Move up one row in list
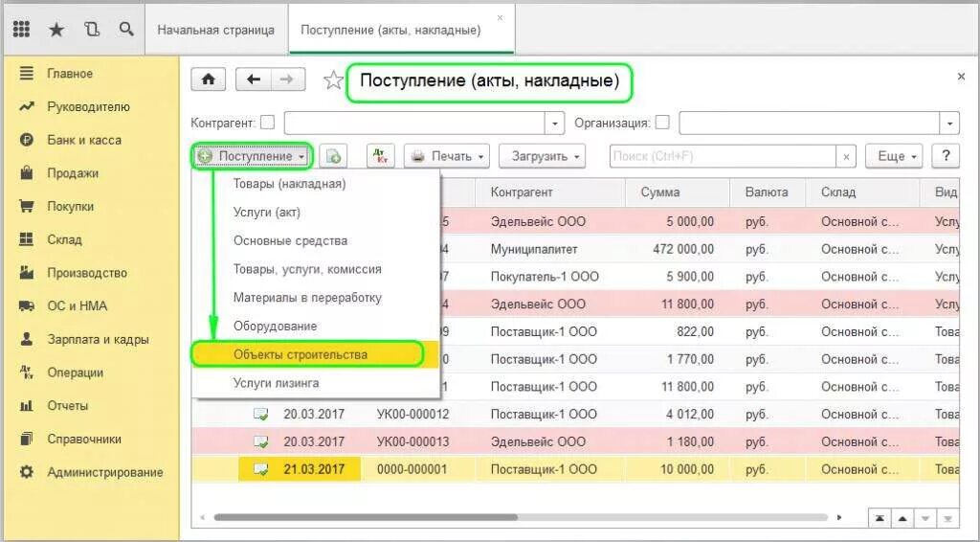 pyautogui.click(x=902, y=518)
